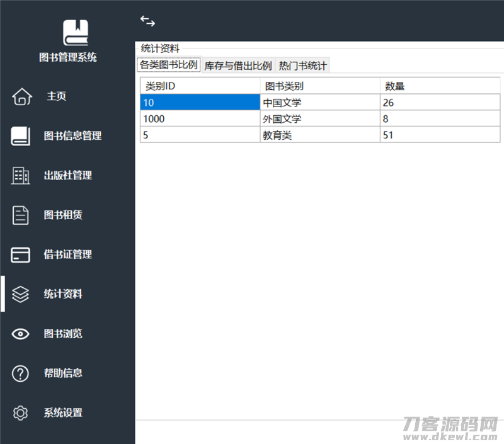Switch to the 库存与借出比例 tab
Image resolution: width=504 pixels, height=444 pixels.
[238, 65]
